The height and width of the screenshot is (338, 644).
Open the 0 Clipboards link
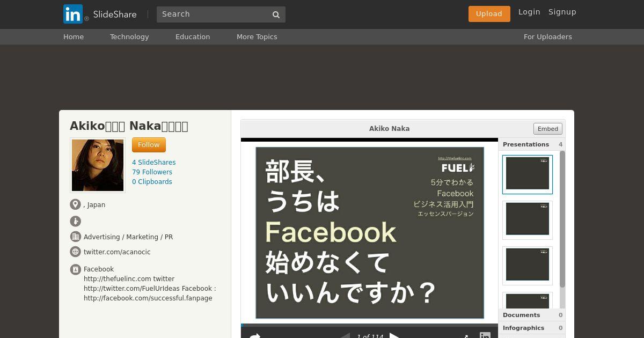tap(152, 182)
